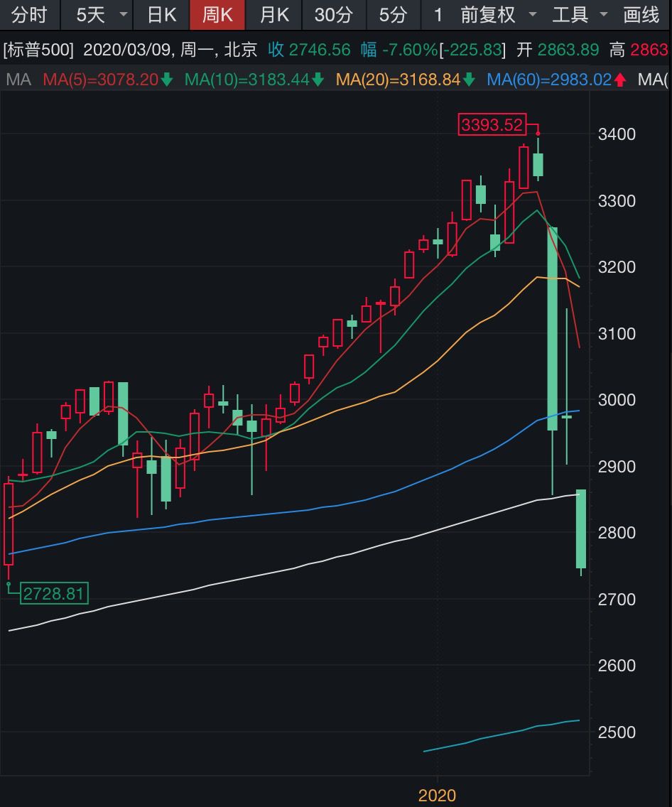Click the green arrow beside MA(20)
This screenshot has width=672, height=807.
(x=470, y=80)
